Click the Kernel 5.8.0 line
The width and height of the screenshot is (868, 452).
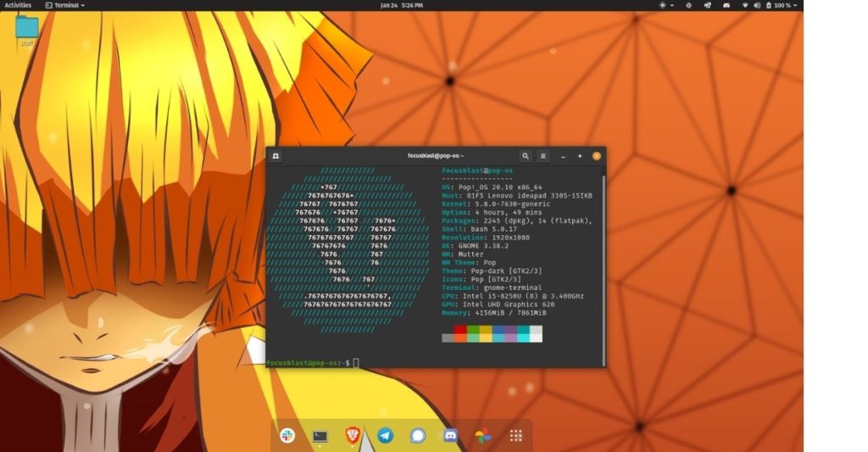click(x=496, y=204)
